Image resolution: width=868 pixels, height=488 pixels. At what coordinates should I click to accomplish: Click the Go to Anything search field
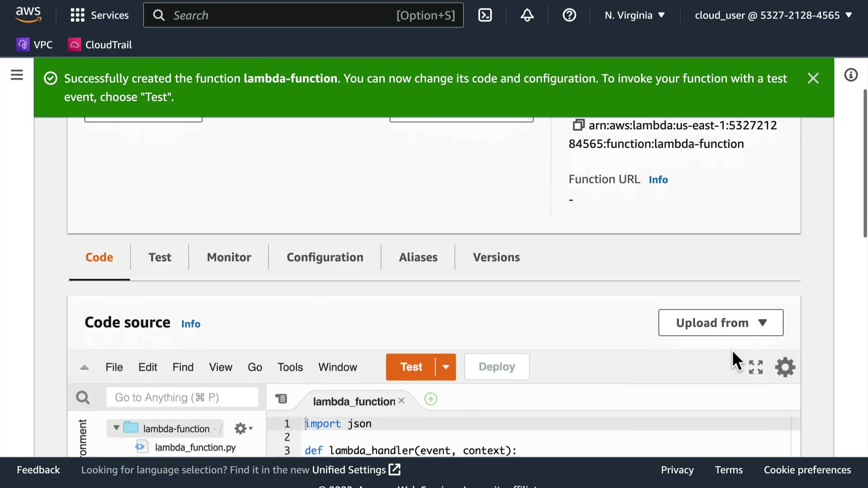pyautogui.click(x=182, y=397)
